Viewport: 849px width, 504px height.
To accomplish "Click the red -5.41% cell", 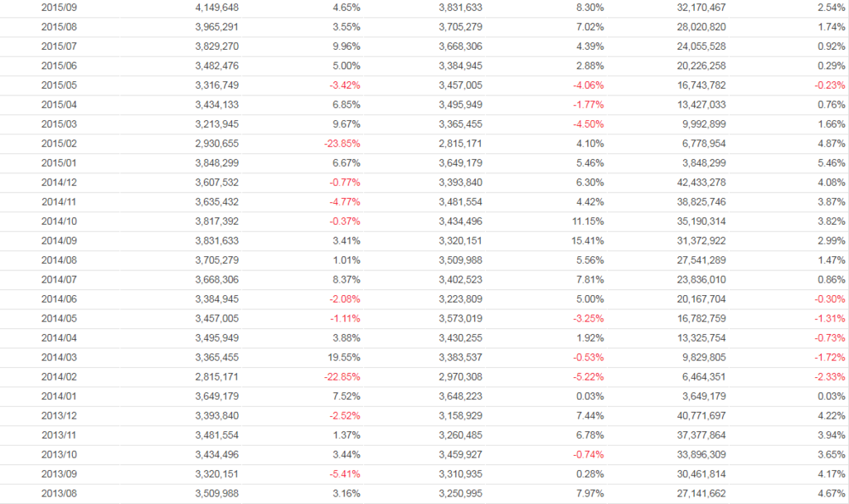I will click(x=342, y=473).
